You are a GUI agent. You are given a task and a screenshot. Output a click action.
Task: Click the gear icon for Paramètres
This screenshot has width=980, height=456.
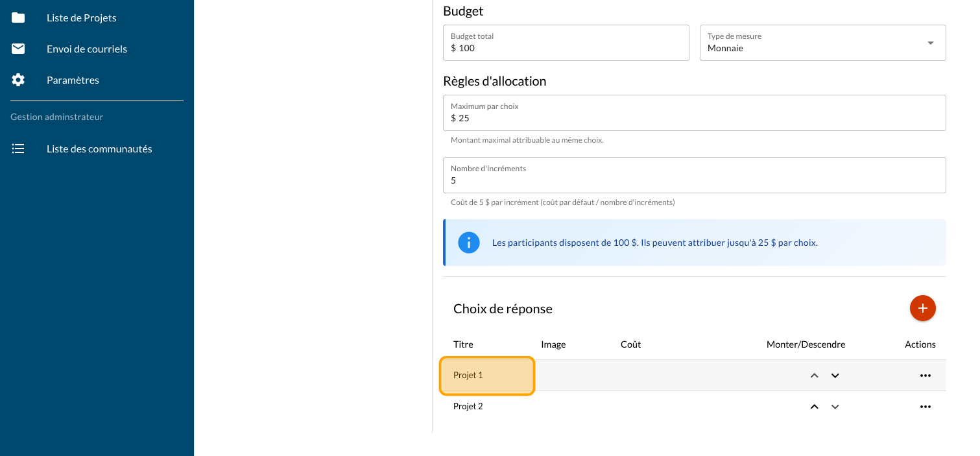(18, 80)
